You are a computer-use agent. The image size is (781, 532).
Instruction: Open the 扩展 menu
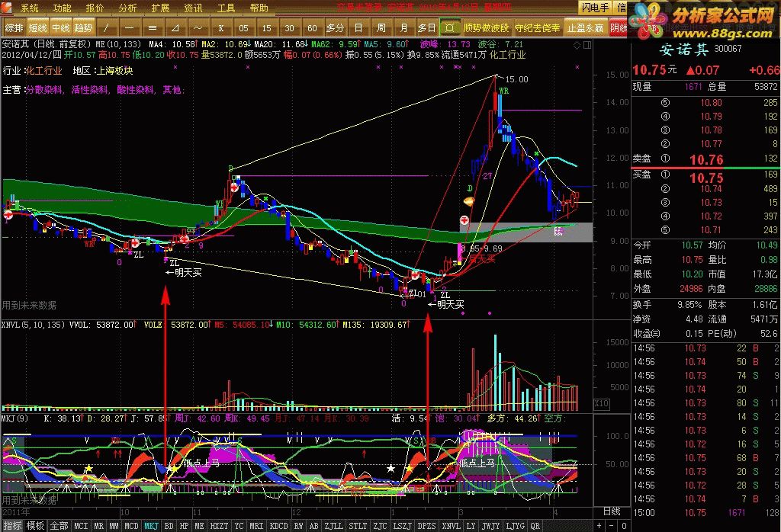160,8
